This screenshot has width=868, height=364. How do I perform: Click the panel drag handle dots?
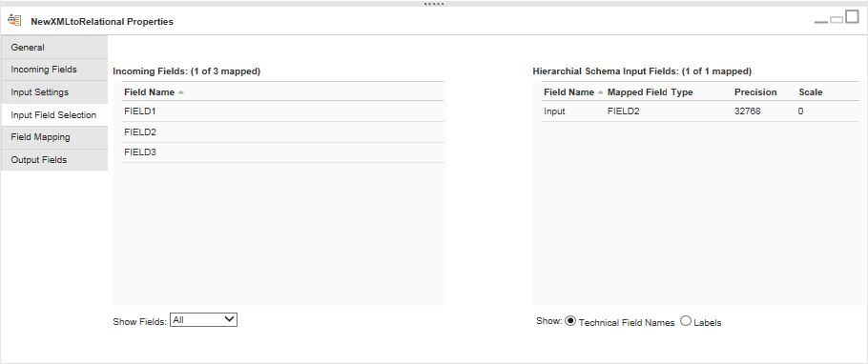(x=434, y=4)
